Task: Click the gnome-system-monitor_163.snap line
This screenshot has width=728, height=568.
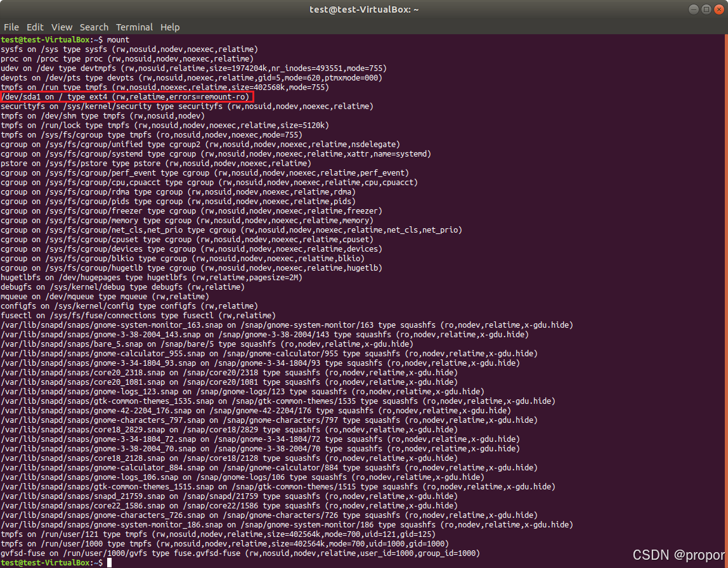Action: [287, 325]
